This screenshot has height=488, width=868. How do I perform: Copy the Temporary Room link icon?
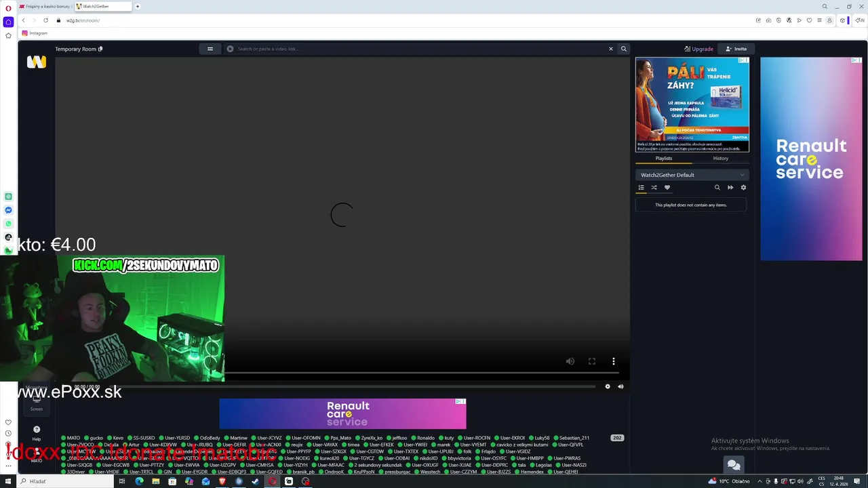pyautogui.click(x=100, y=49)
